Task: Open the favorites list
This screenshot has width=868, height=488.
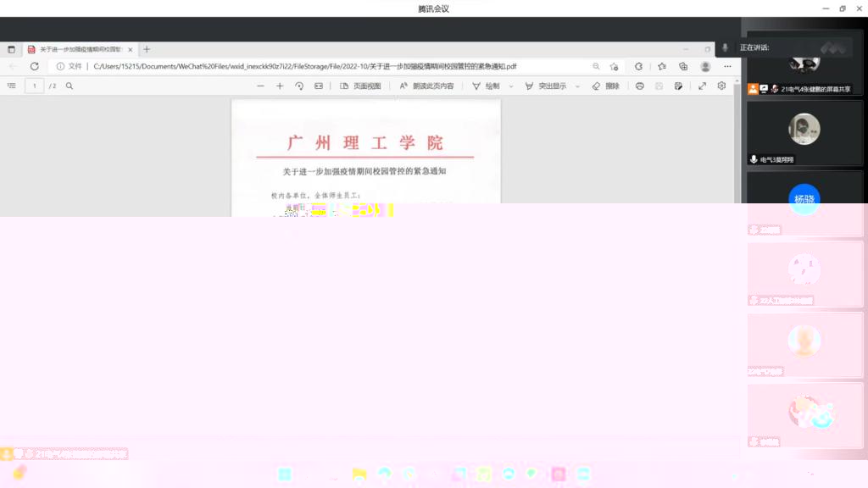Action: pyautogui.click(x=662, y=66)
